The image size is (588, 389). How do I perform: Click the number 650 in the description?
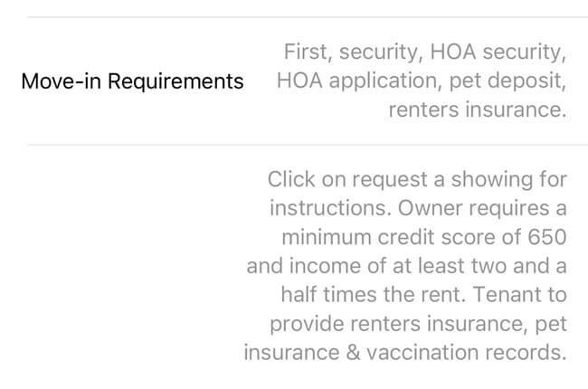pos(547,237)
